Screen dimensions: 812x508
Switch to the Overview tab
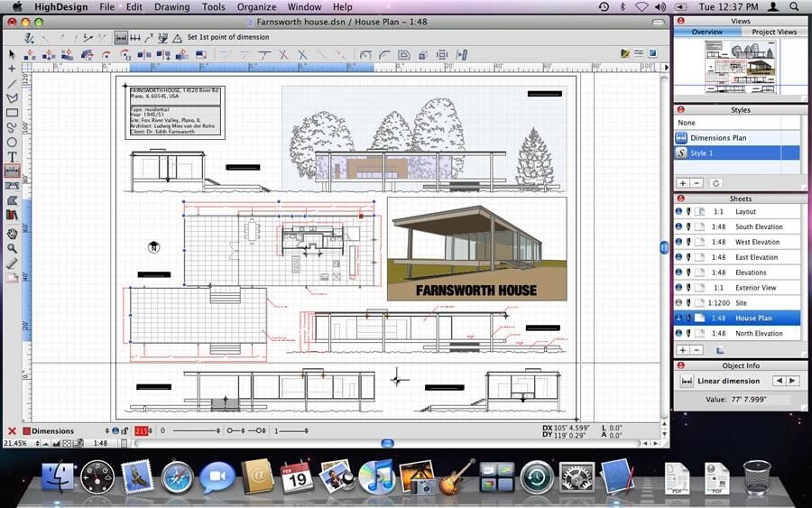(x=706, y=32)
